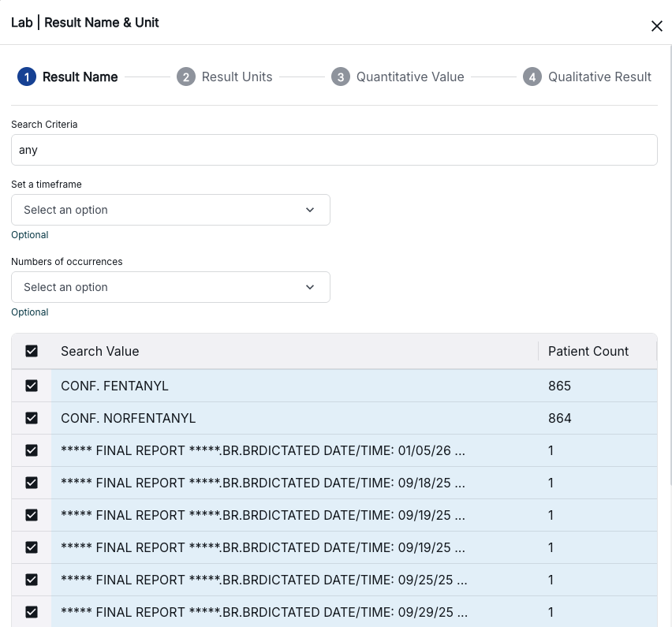672x627 pixels.
Task: Jump to step 4 Qualitative Result
Action: [587, 77]
